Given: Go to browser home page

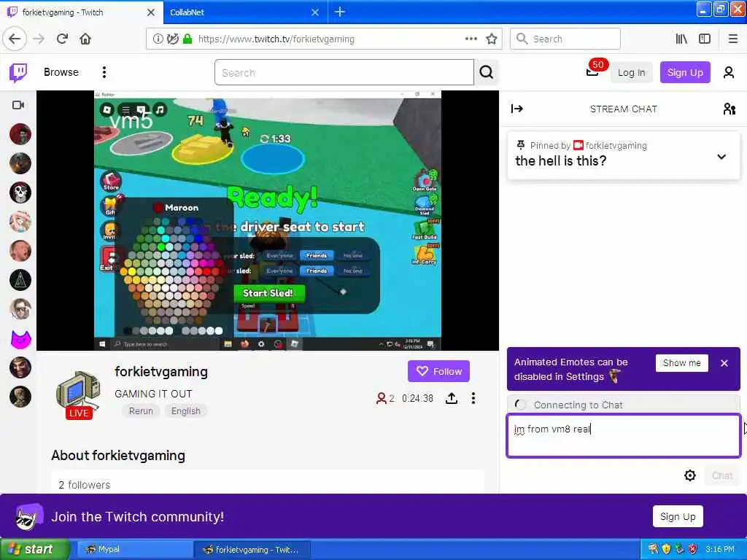Looking at the screenshot, I should [x=85, y=39].
